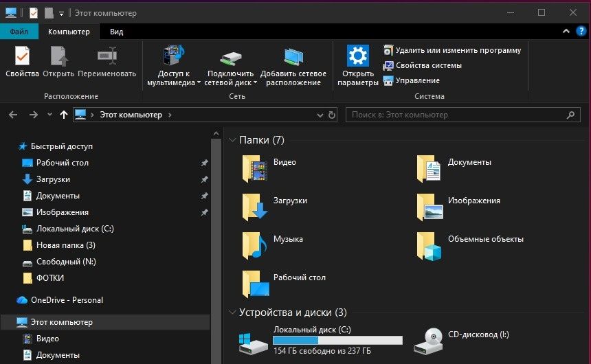Click the address bar chevron after Этот компьютер
This screenshot has height=364, width=591.
[x=170, y=115]
